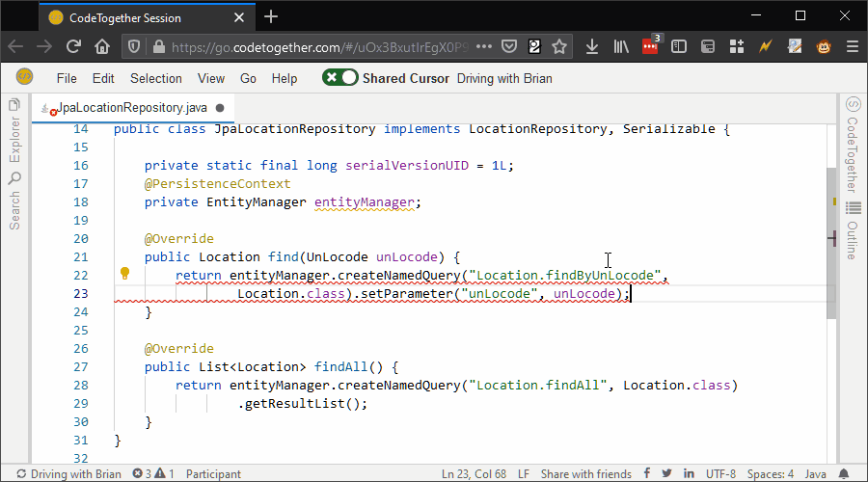
Task: Share on Facebook from status bar
Action: pyautogui.click(x=646, y=473)
